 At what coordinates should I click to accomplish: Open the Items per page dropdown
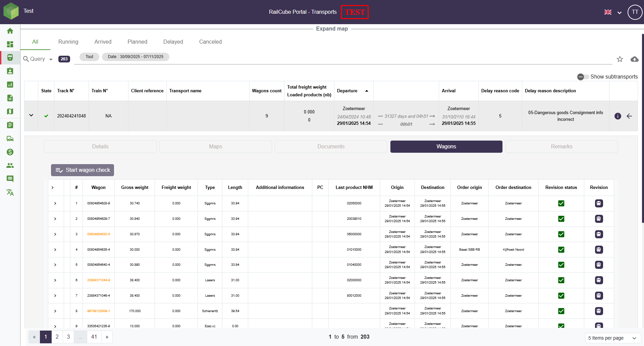(x=612, y=338)
